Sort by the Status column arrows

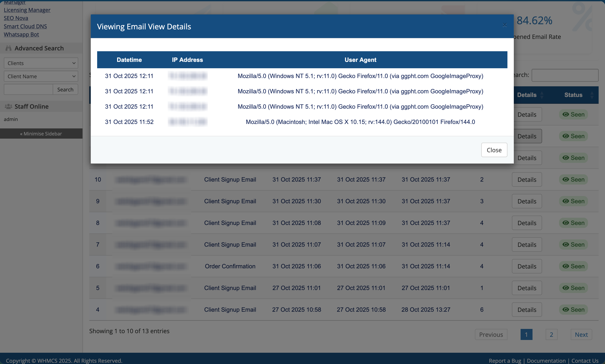(x=592, y=95)
